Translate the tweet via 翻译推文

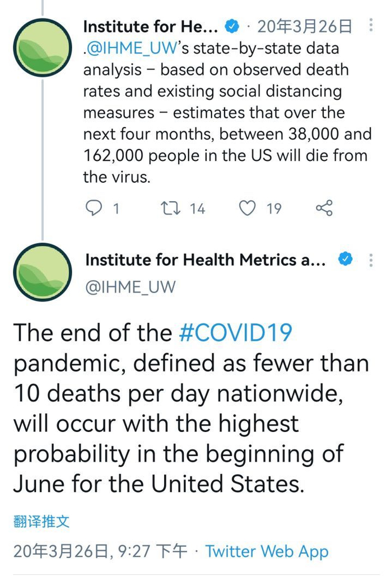pyautogui.click(x=41, y=521)
